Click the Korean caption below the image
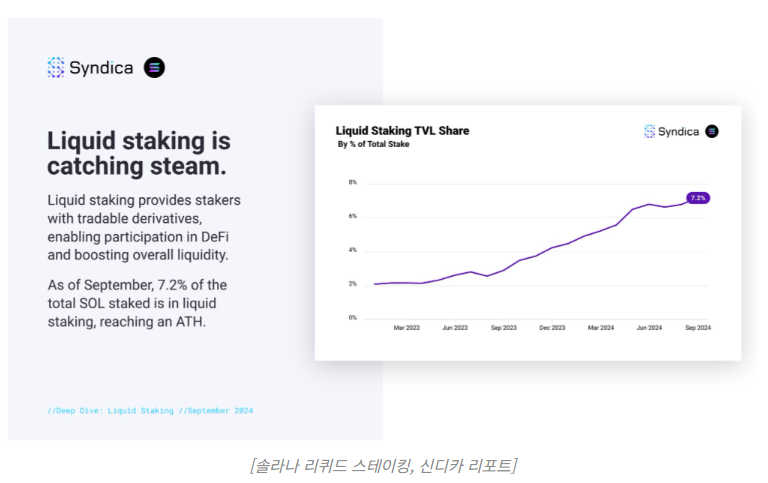This screenshot has height=483, width=768. point(383,465)
